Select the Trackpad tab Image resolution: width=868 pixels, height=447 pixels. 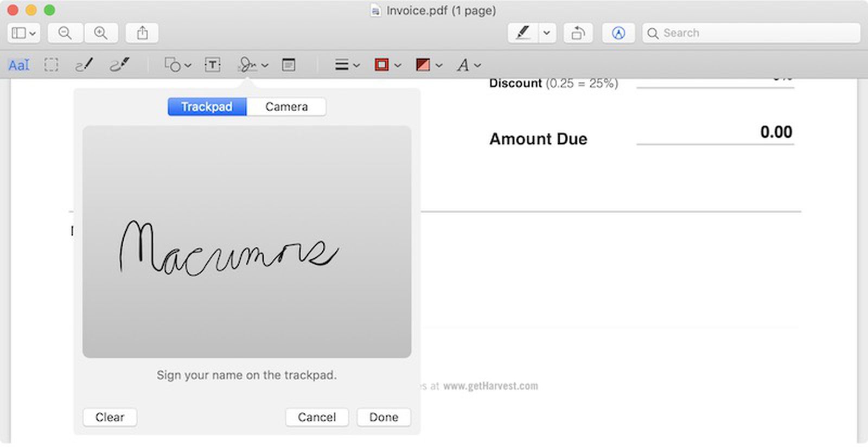207,107
